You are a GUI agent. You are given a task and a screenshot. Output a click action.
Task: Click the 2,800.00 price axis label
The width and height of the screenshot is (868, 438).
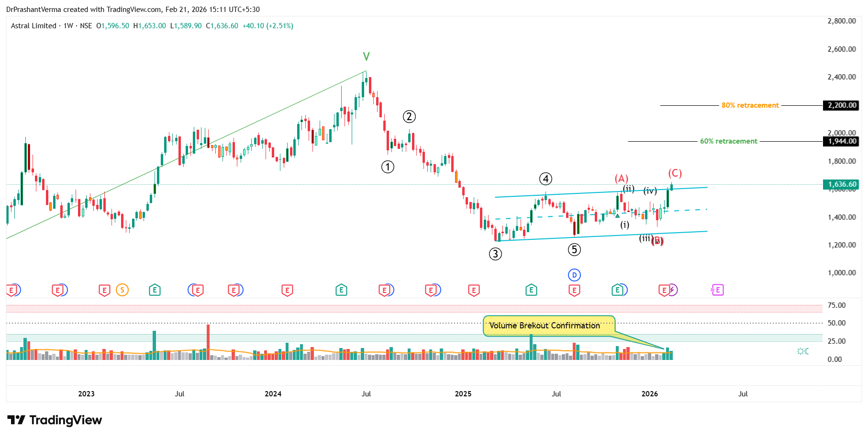coord(842,21)
